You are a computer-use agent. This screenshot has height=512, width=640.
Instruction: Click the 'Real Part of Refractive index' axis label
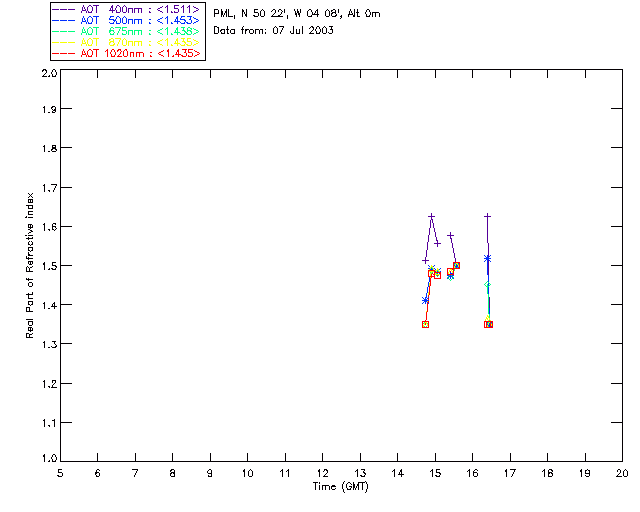coord(30,265)
